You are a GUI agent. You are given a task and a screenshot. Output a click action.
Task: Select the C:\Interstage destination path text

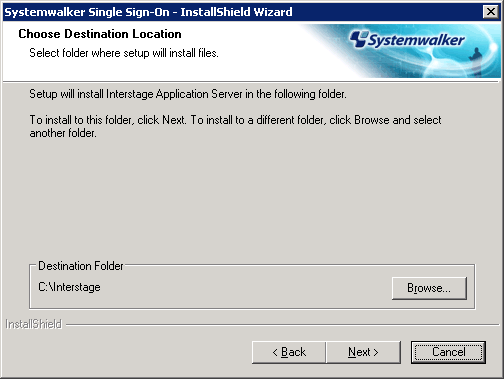69,287
